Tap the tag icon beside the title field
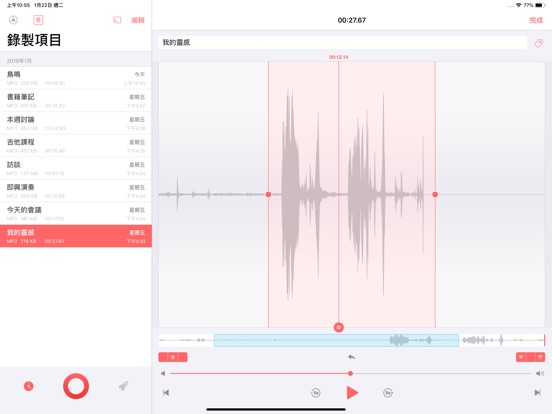This screenshot has width=552, height=414. pyautogui.click(x=538, y=43)
